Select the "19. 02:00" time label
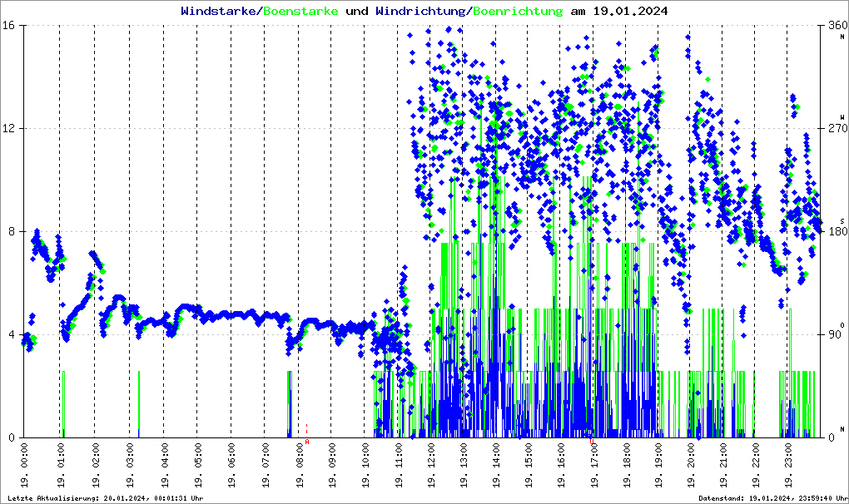Screen dimensions: 849x504 (x=95, y=465)
